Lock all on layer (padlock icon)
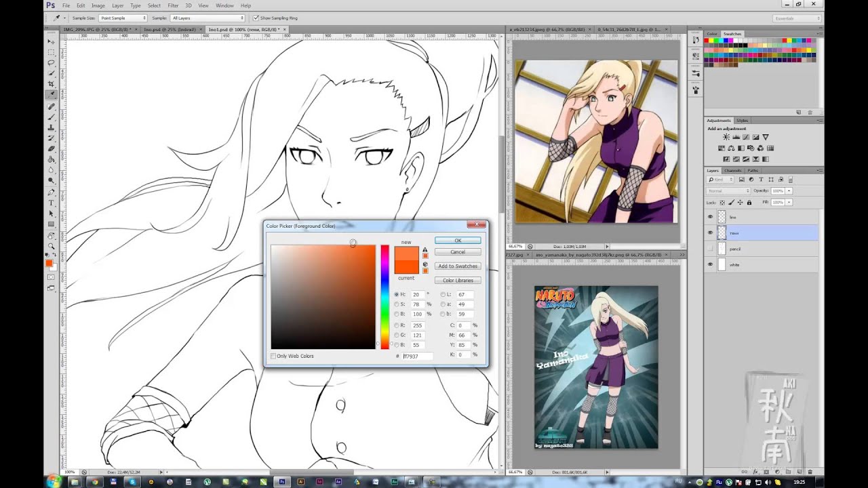Viewport: 868px width, 488px height. click(749, 202)
